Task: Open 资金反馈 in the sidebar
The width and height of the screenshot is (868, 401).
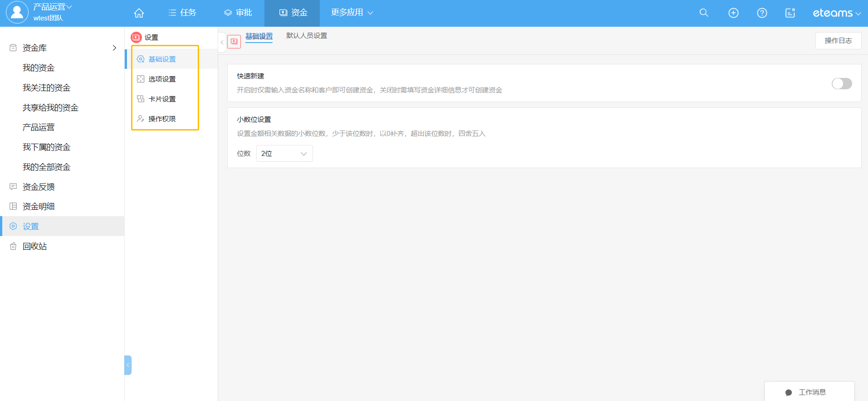Action: [39, 187]
